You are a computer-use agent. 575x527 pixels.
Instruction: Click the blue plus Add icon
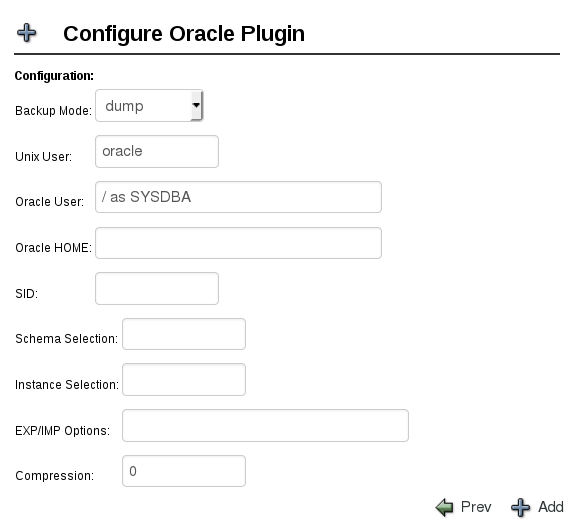coord(520,508)
